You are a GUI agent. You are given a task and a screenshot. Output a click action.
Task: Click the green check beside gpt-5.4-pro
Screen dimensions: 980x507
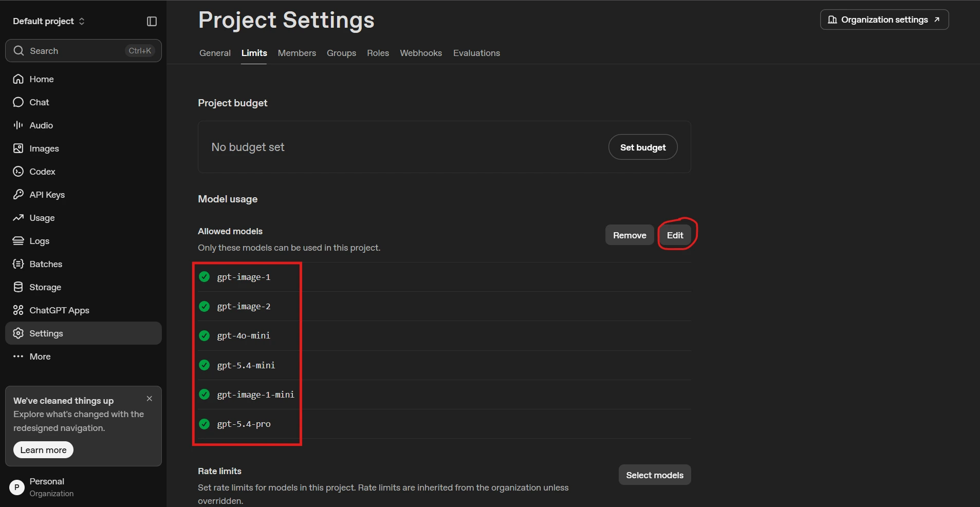(205, 424)
